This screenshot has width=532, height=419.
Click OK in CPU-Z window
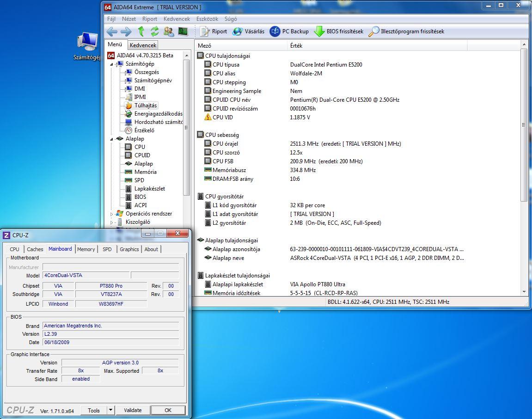(x=168, y=410)
